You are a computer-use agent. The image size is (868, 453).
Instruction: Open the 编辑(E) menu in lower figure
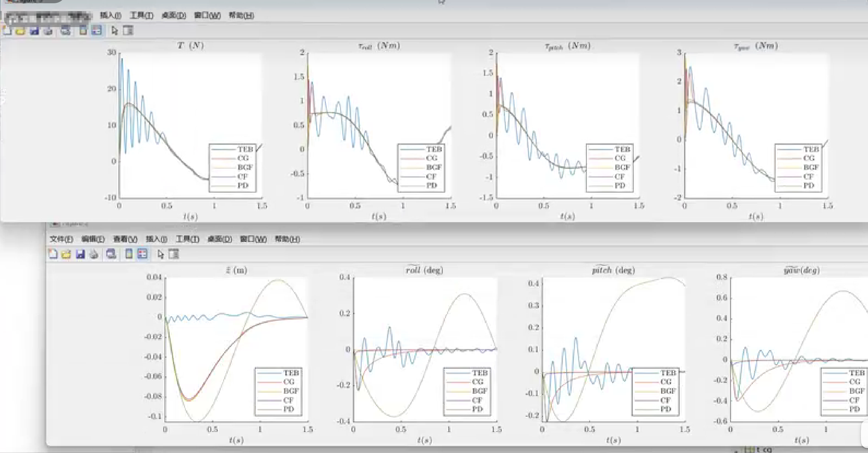coord(93,239)
